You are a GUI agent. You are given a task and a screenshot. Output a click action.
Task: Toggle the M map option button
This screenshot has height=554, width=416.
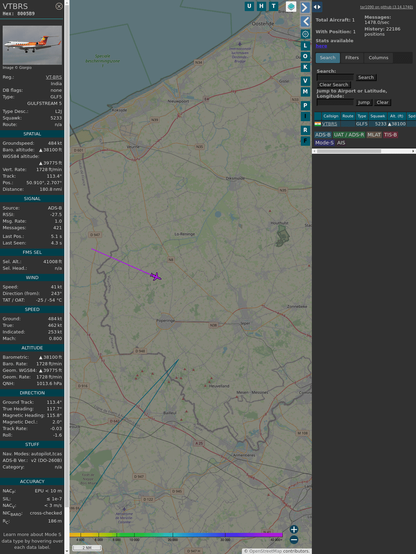tap(305, 92)
